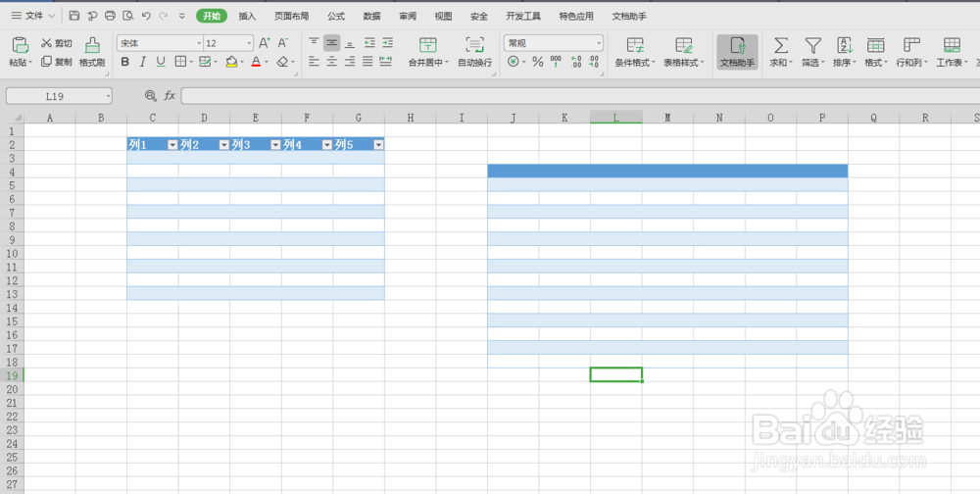Expand the quick access toolbar customize arrow
Viewport: 980px width, 494px height.
click(x=182, y=17)
